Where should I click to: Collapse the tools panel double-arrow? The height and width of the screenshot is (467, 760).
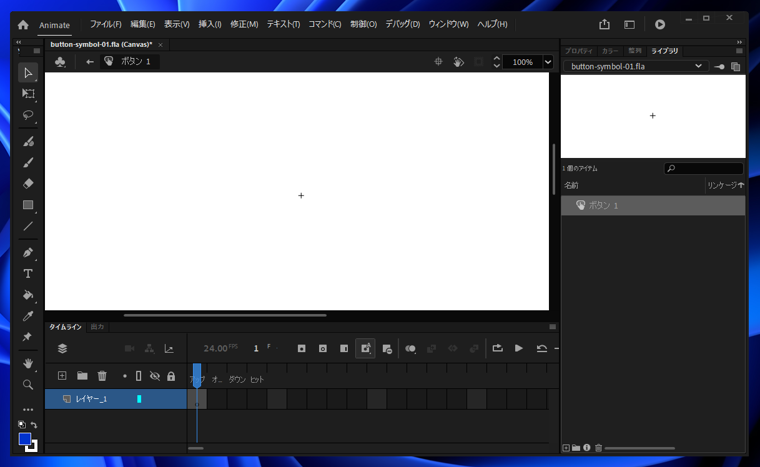click(x=19, y=42)
